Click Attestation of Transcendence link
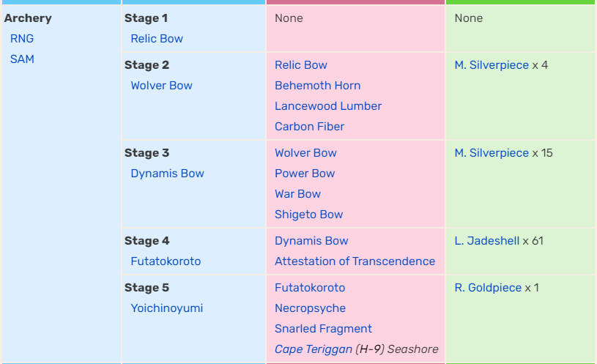This screenshot has height=364, width=597. [355, 261]
